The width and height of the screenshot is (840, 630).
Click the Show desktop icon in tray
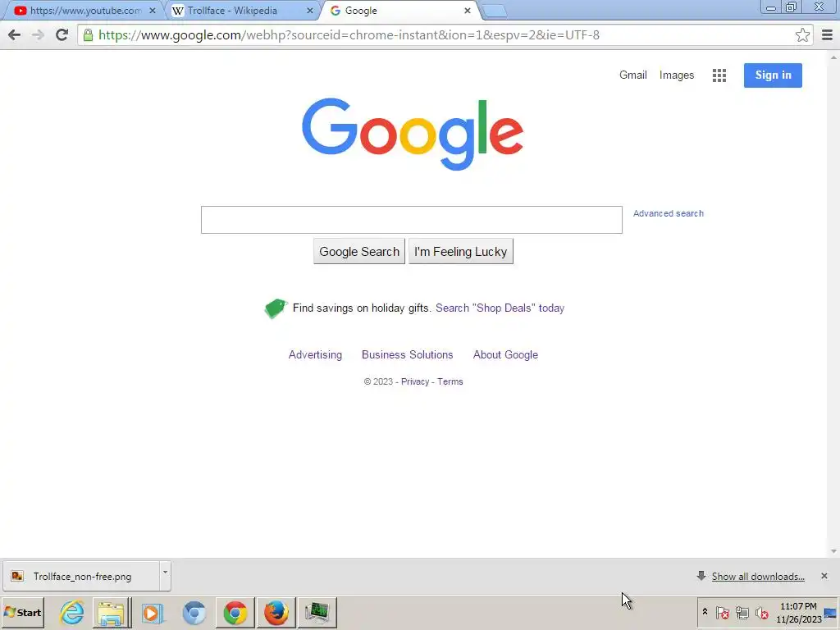[830, 613]
